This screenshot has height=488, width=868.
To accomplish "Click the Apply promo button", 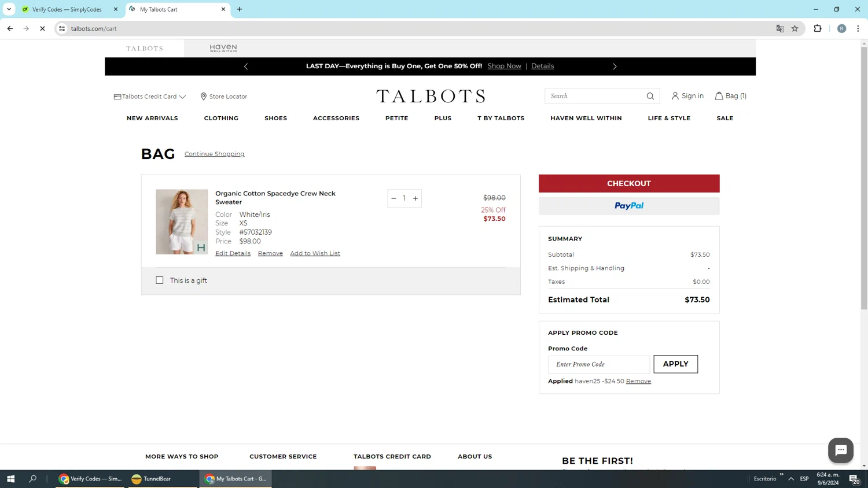I will (x=675, y=364).
